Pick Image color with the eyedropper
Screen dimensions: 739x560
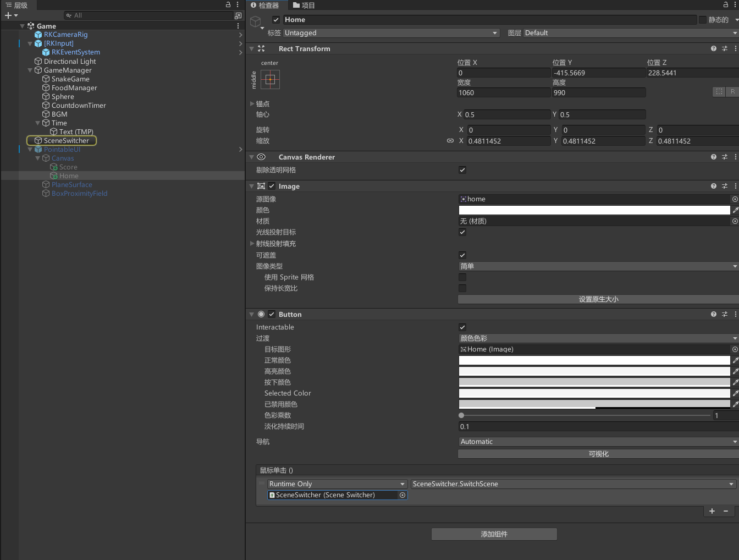(735, 210)
